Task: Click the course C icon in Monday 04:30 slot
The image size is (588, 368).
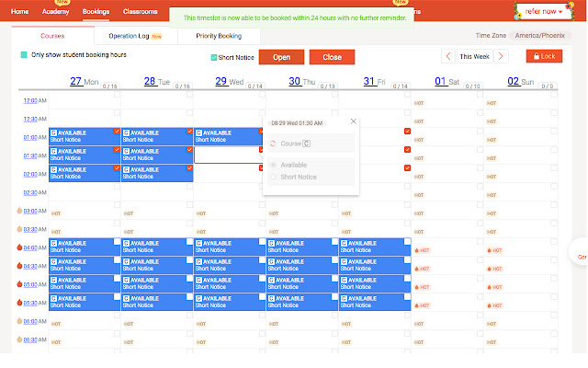Action: (x=53, y=261)
